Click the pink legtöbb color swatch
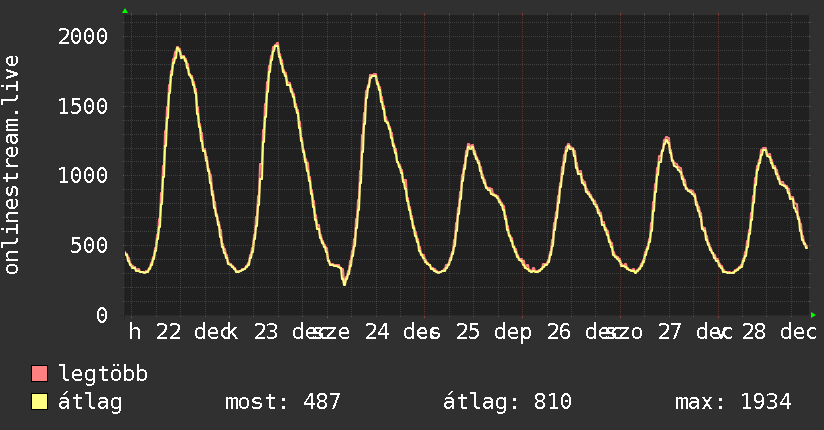Screen dimensions: 824x430 click(39, 373)
